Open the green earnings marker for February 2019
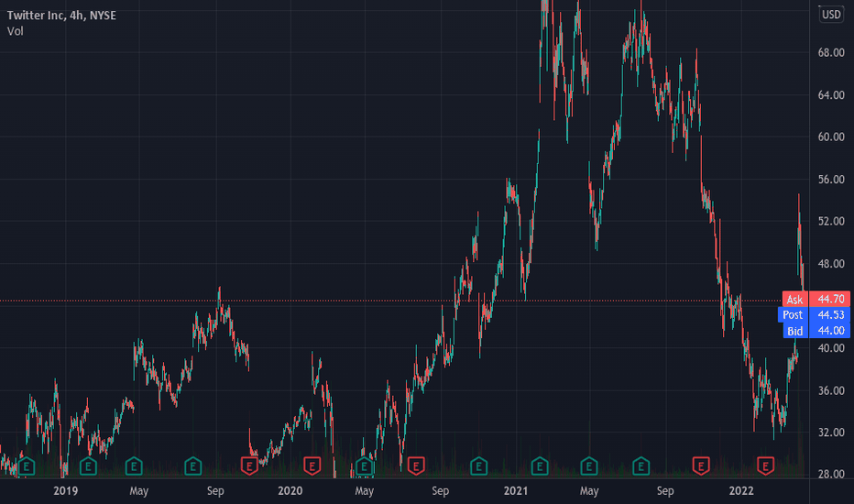 pos(88,466)
